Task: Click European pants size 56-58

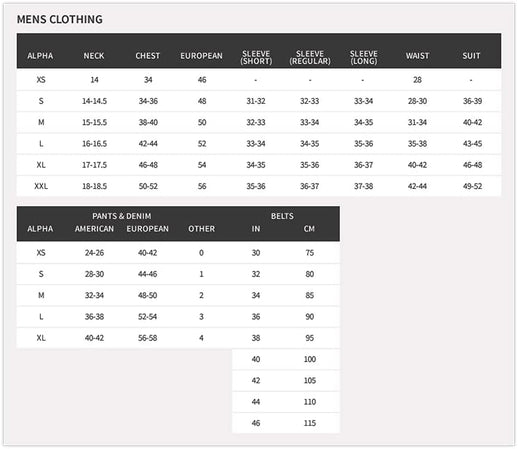Action: pos(148,338)
